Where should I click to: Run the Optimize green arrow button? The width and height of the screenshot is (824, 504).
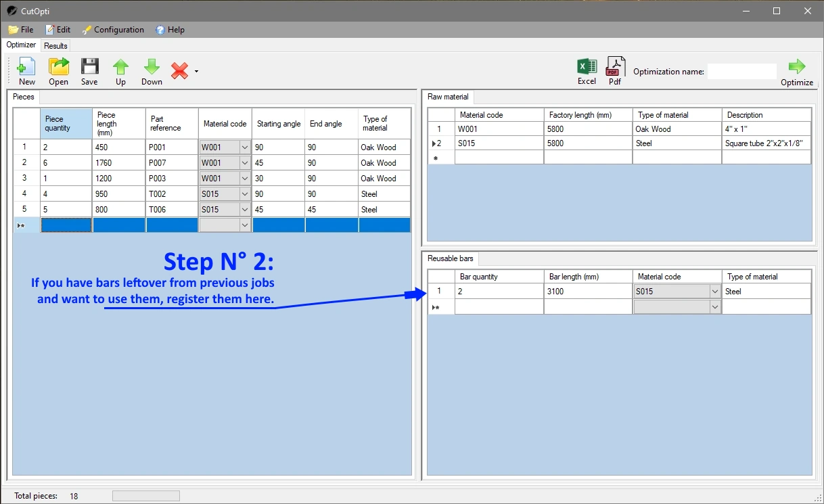(797, 70)
